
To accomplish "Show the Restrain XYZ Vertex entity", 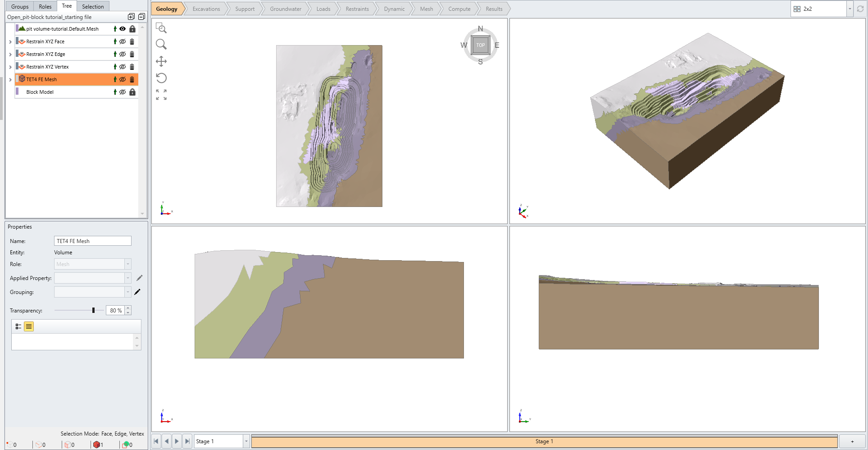I will point(123,67).
